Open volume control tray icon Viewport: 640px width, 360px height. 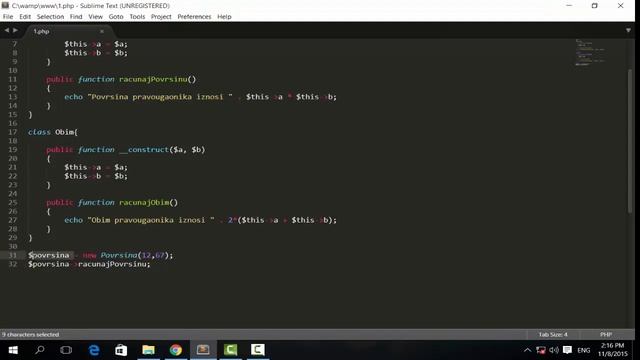[554, 350]
